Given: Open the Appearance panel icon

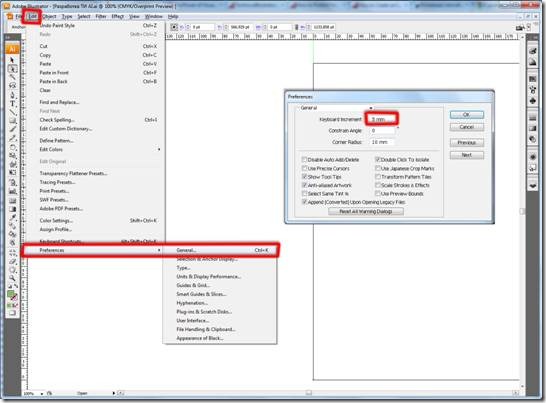Looking at the screenshot, I should [532, 157].
